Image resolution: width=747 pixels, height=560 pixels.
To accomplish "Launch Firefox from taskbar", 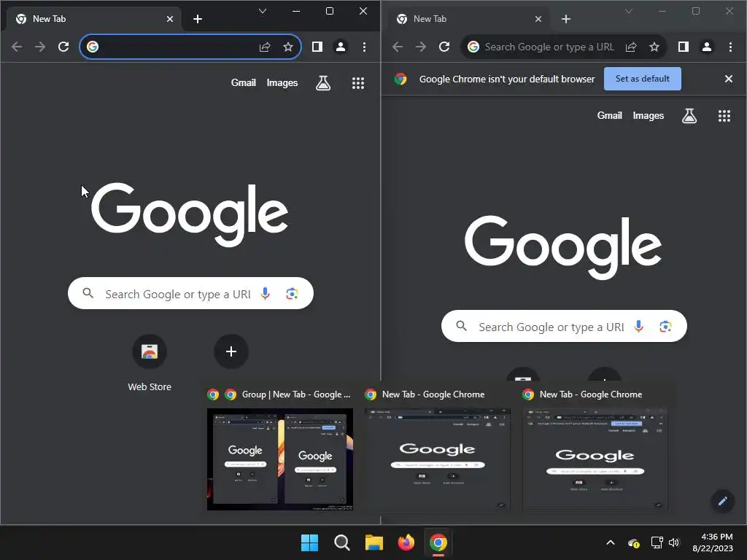I will (x=406, y=542).
